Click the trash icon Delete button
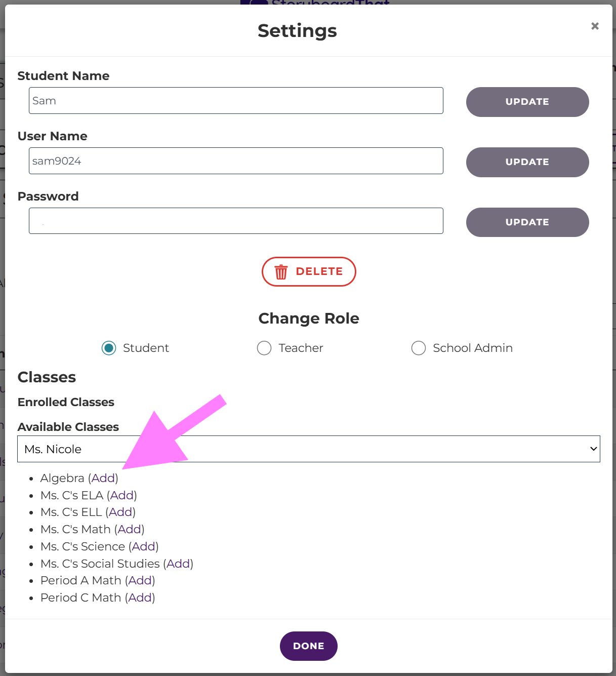This screenshot has width=616, height=676. [x=309, y=272]
